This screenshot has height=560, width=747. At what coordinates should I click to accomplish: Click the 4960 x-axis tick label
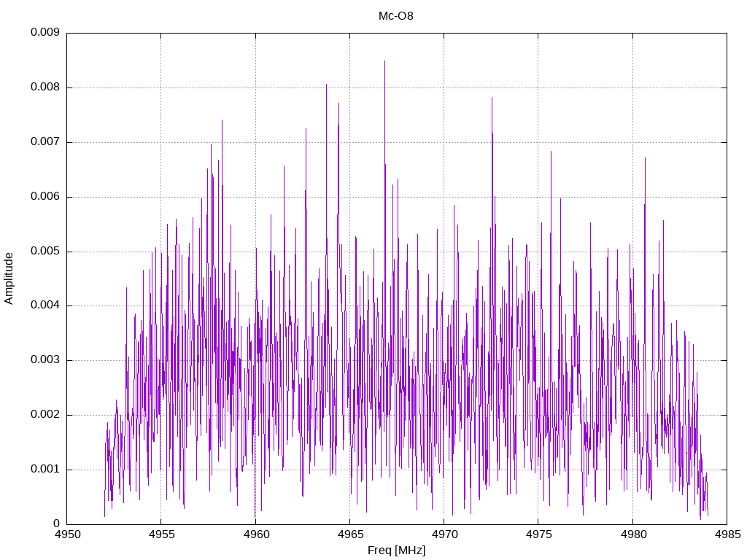coord(256,534)
